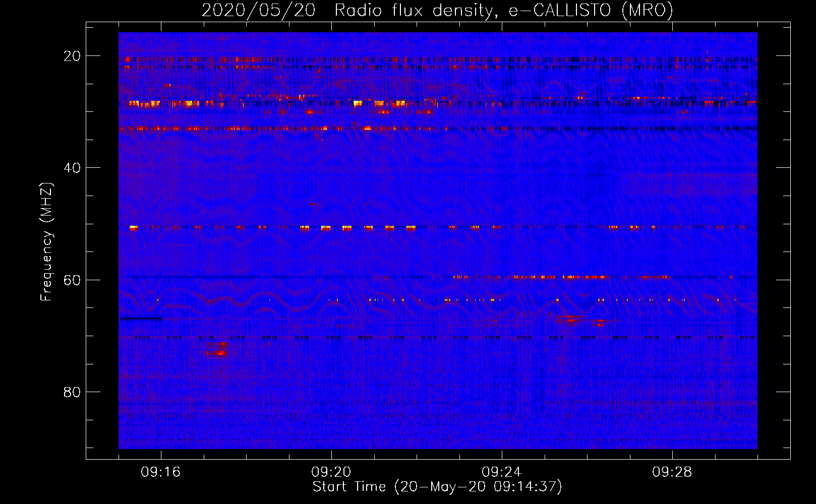Click the '09:24' time tick label
The height and width of the screenshot is (504, 816).
coord(502,472)
